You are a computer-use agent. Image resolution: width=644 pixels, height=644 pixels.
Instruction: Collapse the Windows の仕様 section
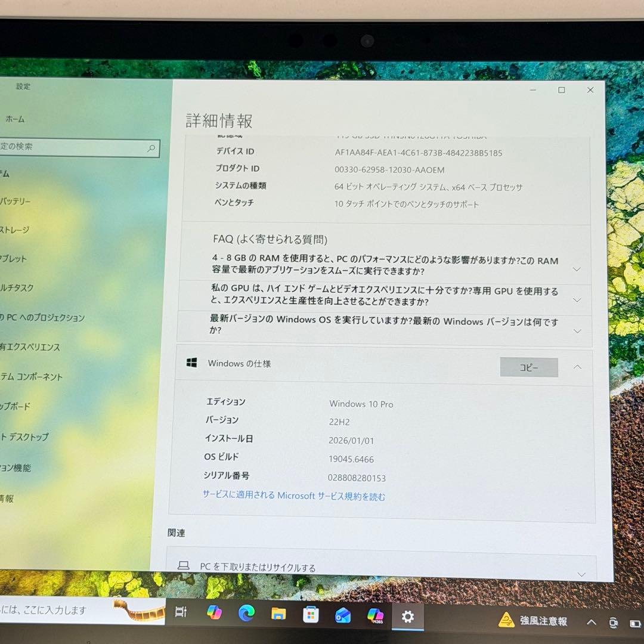577,367
